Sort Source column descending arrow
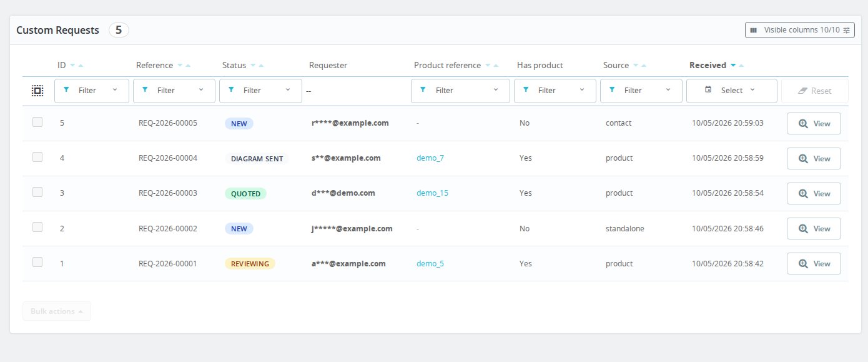Image resolution: width=868 pixels, height=362 pixels. click(x=636, y=66)
